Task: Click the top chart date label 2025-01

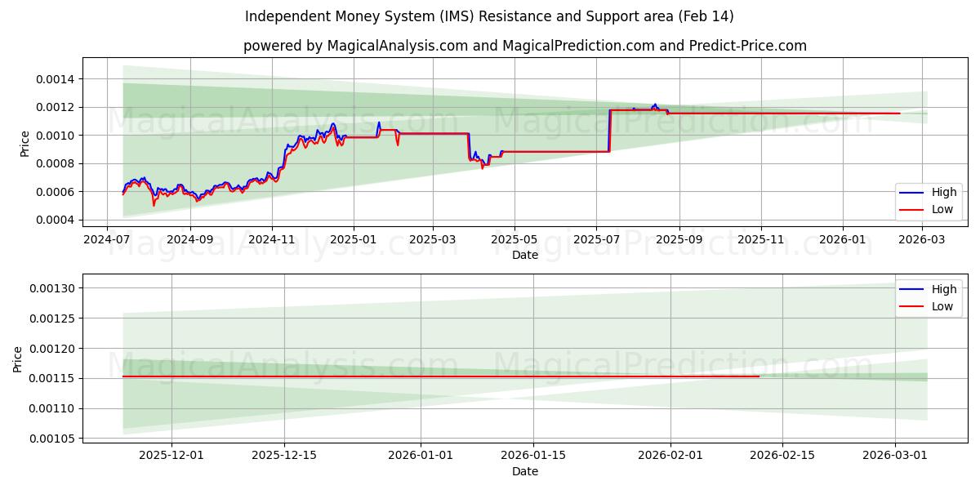Action: (354, 239)
